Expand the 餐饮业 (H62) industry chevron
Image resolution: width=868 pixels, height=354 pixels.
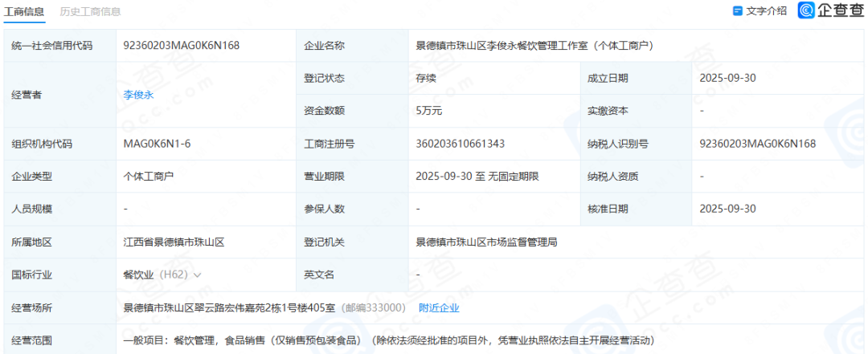pyautogui.click(x=198, y=275)
